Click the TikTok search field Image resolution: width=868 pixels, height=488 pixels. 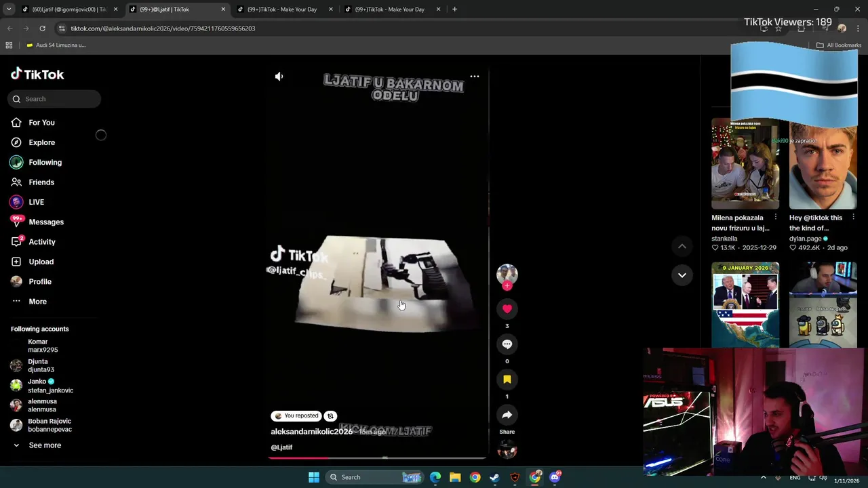pyautogui.click(x=54, y=99)
